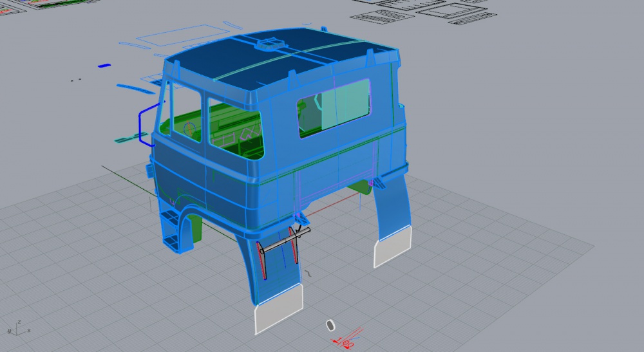Pick the white rear mud flap
Screen dimensions: 644x352
click(392, 246)
